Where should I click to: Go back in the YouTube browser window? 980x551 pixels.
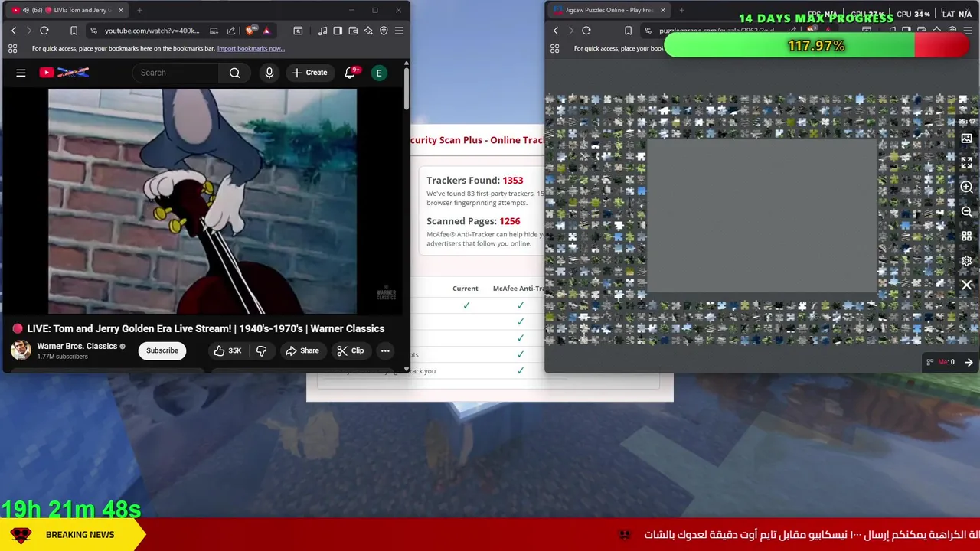14,31
